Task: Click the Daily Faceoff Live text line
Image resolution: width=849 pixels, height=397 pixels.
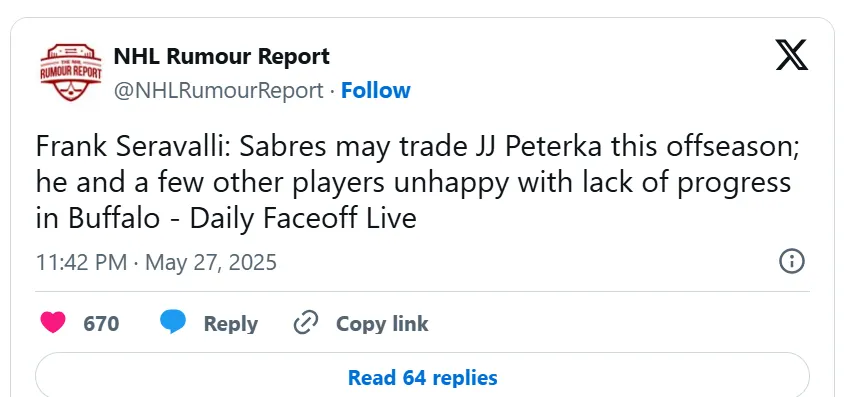Action: (303, 219)
